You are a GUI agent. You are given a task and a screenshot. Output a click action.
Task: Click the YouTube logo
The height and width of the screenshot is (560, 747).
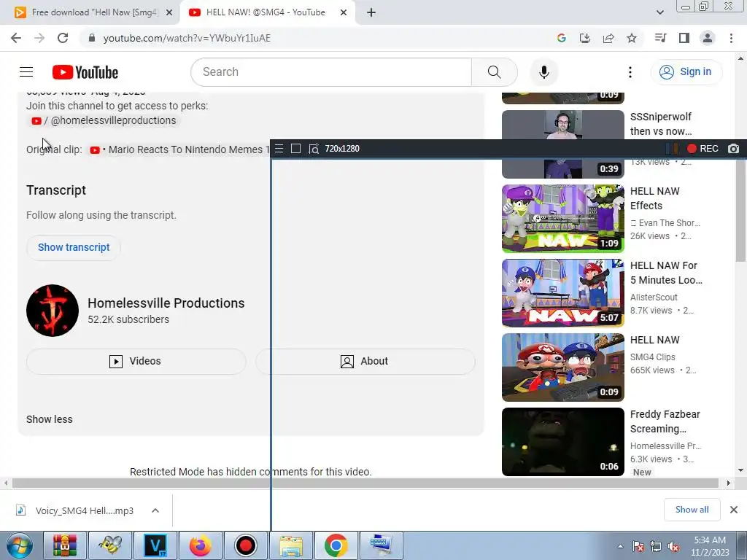pos(85,72)
